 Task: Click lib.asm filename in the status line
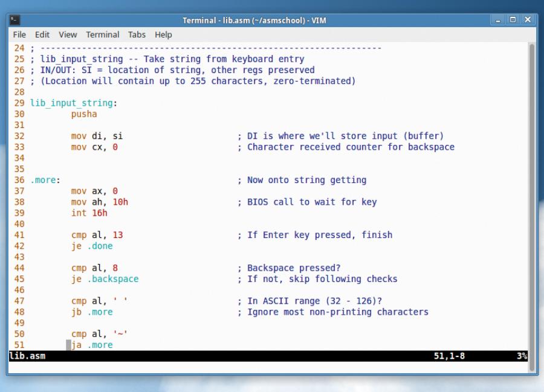27,356
